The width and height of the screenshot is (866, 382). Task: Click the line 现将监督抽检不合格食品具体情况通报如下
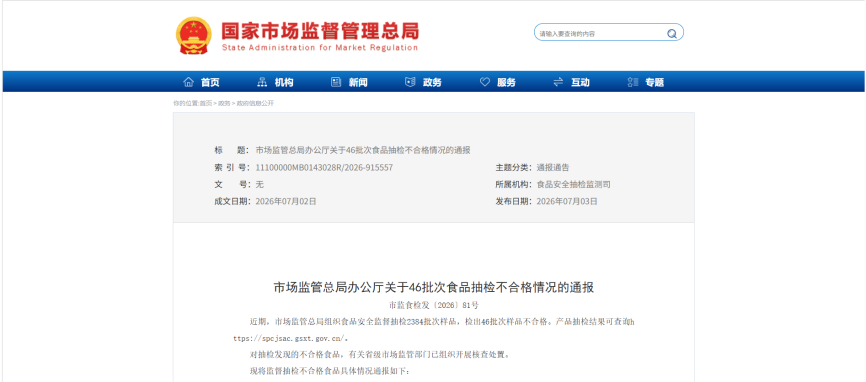click(x=330, y=371)
